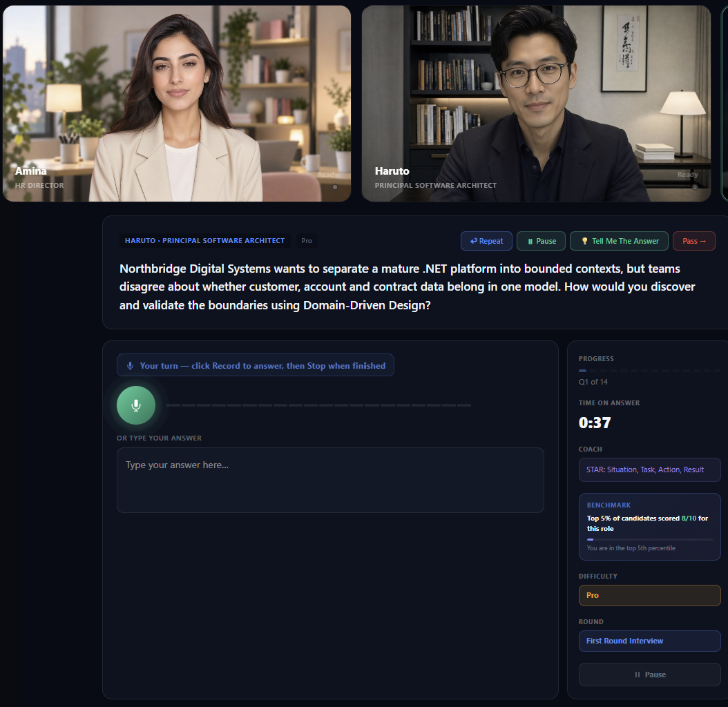Click the question progress bar
Screen dimensions: 728x707
(649, 371)
